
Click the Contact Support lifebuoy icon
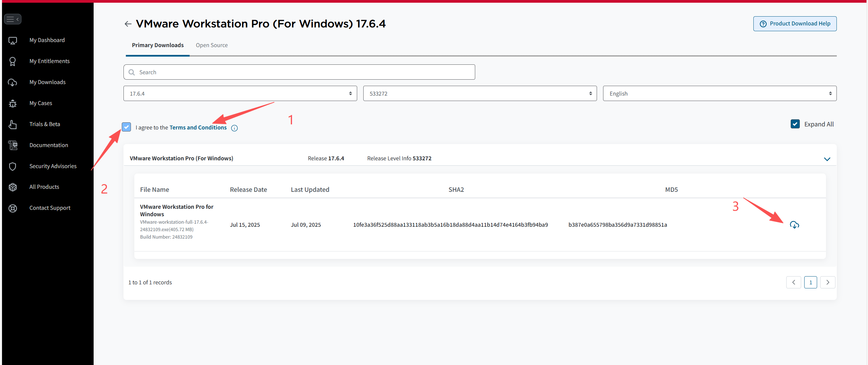pos(13,208)
